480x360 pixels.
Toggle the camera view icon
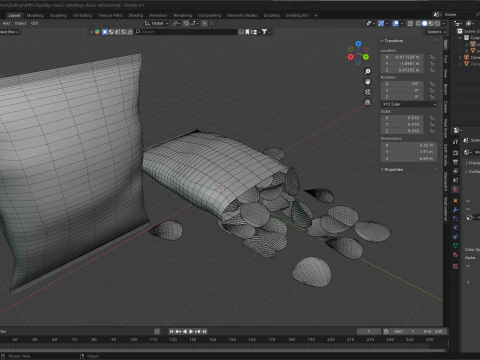coord(368,92)
